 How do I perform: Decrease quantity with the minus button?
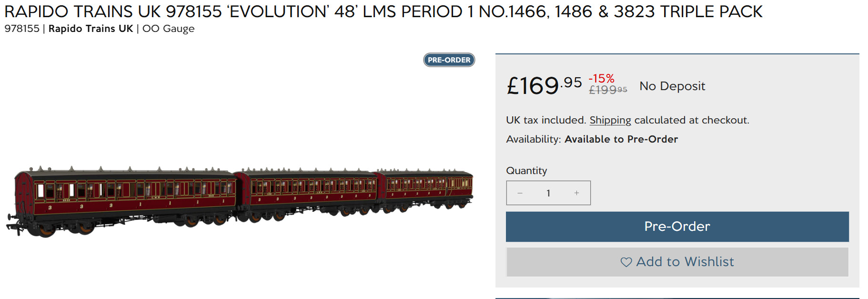click(520, 193)
